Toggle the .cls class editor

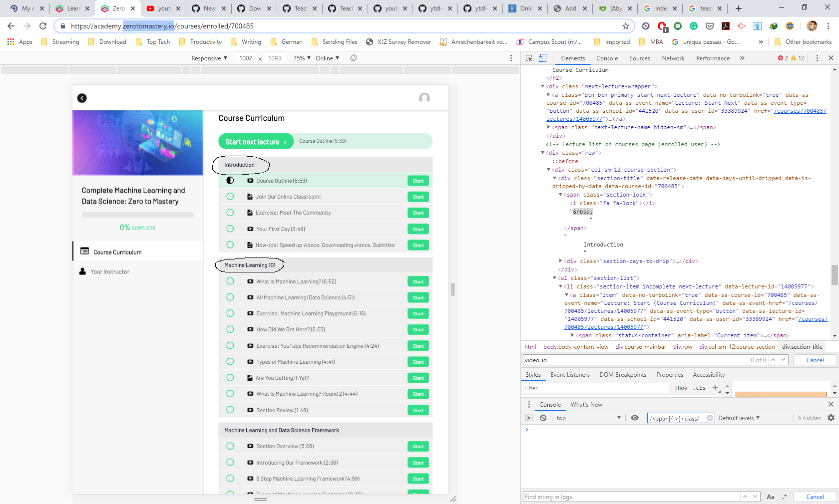[x=700, y=388]
